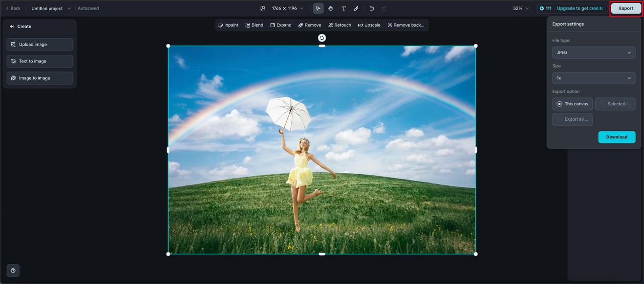Select the Text tool
The width and height of the screenshot is (644, 284).
344,9
